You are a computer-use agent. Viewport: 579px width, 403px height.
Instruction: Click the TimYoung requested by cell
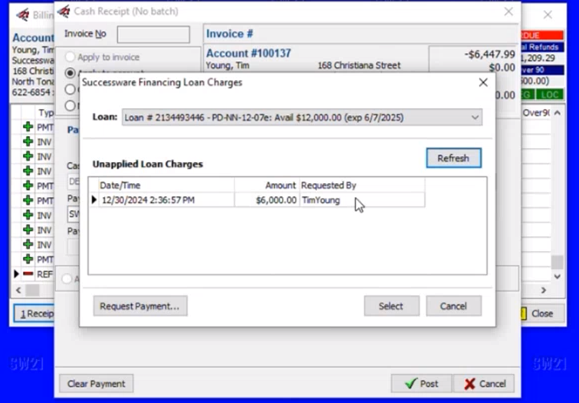[362, 200]
